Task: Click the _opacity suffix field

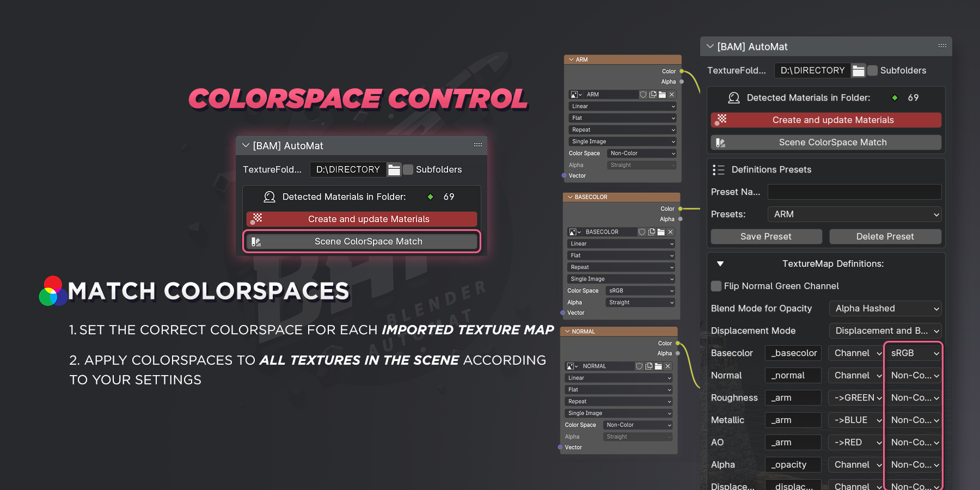Action: pyautogui.click(x=793, y=465)
